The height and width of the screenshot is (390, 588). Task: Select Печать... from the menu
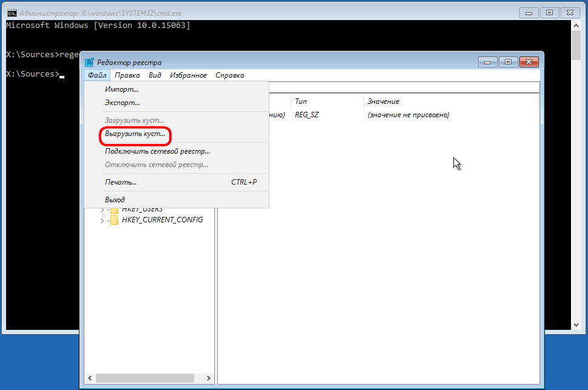click(177, 182)
